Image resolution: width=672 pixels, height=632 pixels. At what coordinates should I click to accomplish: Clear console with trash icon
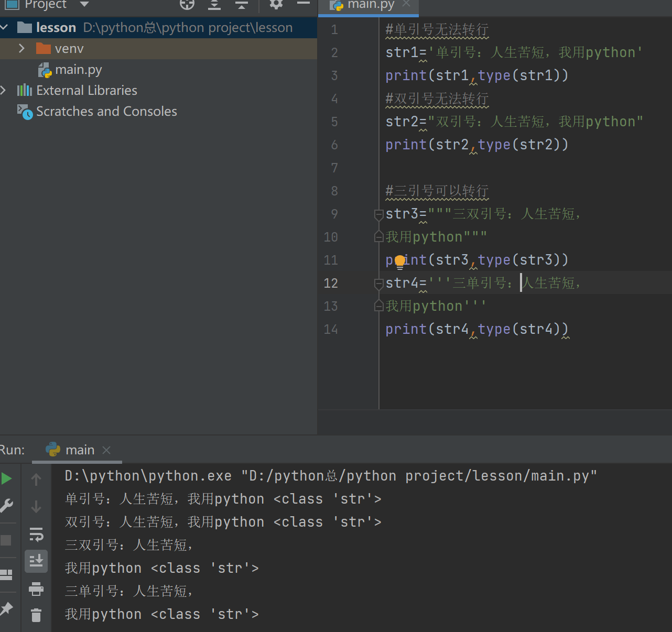(36, 615)
